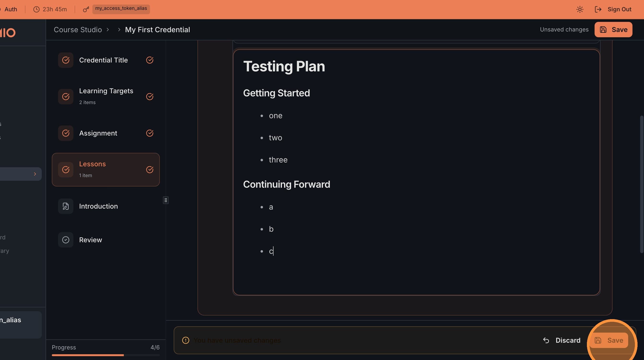The height and width of the screenshot is (360, 644).
Task: Click the Assignment completion checkmark
Action: 149,133
